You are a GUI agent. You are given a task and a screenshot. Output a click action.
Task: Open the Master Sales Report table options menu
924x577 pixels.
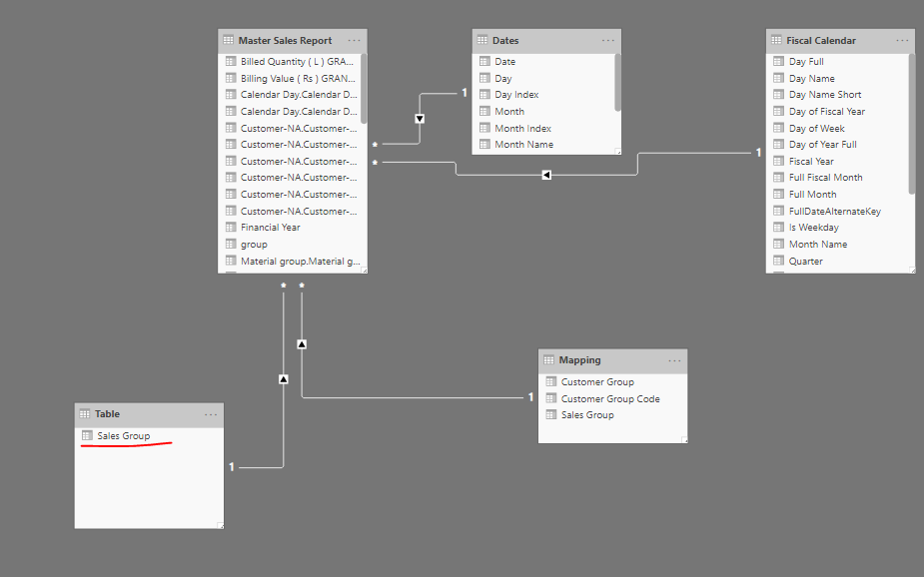pos(355,41)
